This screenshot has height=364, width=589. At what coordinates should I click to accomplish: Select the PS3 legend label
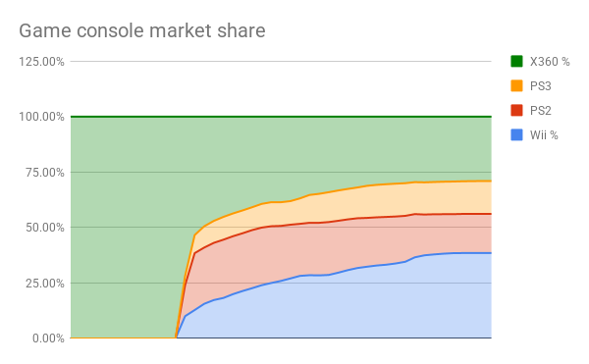tap(540, 86)
